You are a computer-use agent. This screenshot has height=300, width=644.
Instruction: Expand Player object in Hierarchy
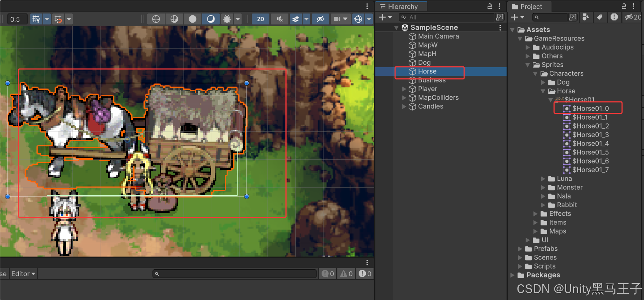pos(404,89)
